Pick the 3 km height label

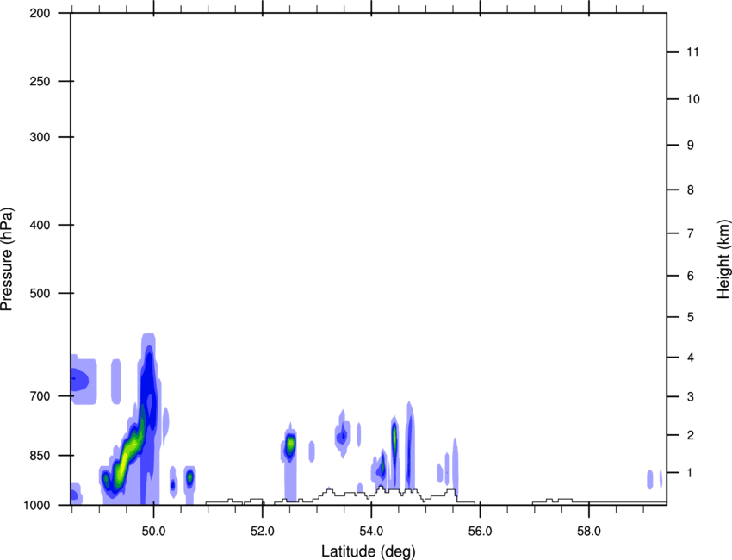click(691, 396)
